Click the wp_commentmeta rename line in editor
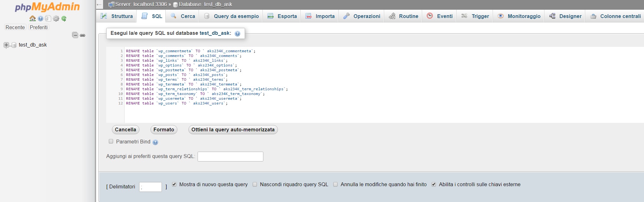 click(x=191, y=51)
